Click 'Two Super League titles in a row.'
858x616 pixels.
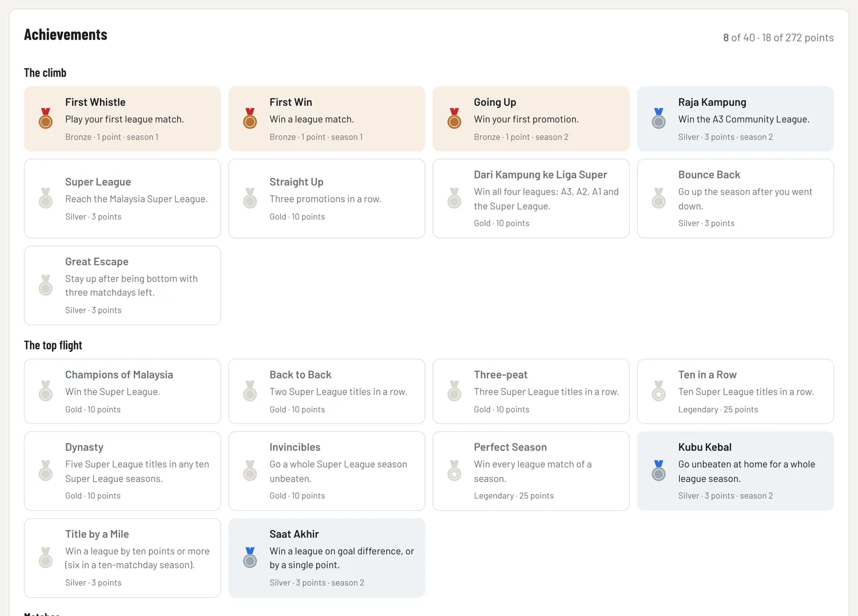pyautogui.click(x=338, y=392)
